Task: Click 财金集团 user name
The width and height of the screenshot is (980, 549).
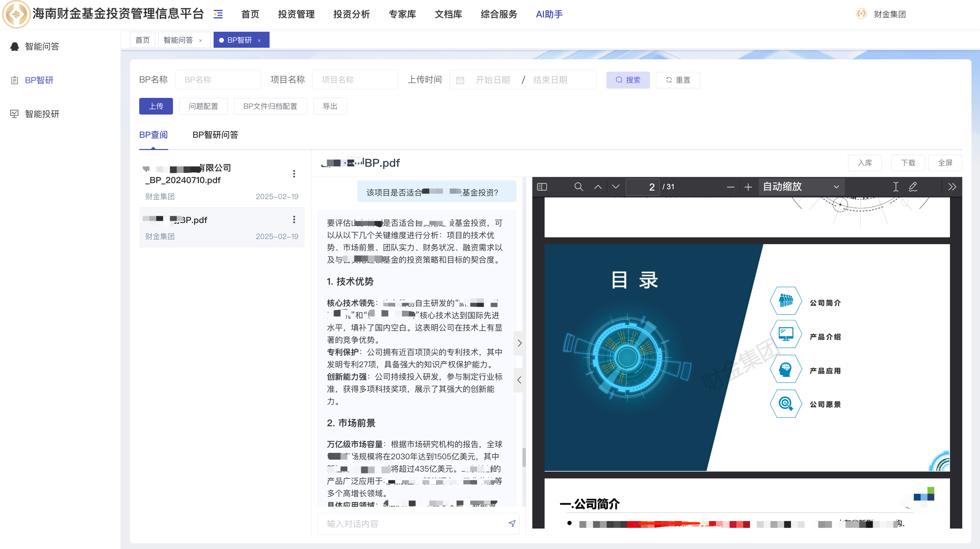Action: click(x=890, y=14)
